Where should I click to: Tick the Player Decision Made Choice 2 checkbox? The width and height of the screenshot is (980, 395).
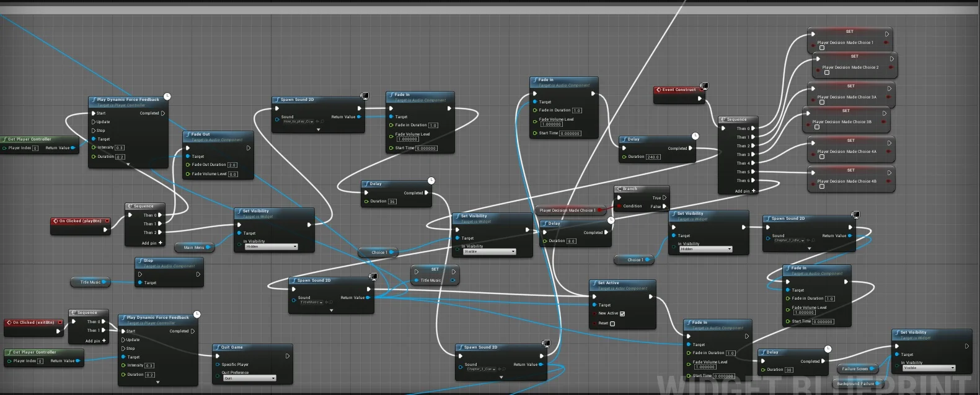(x=827, y=72)
